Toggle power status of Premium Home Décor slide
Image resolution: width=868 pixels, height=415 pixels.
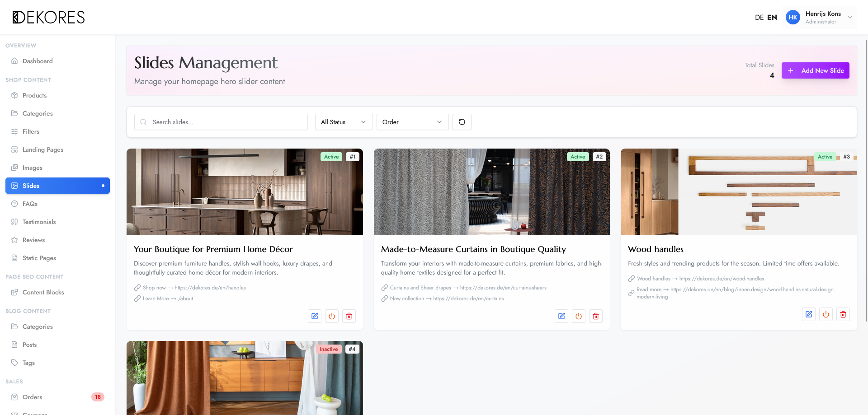tap(332, 316)
